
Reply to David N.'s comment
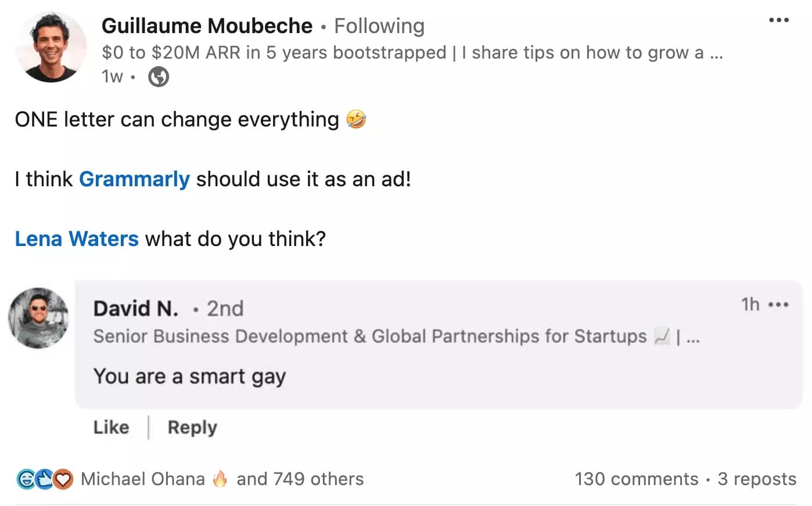coord(192,427)
